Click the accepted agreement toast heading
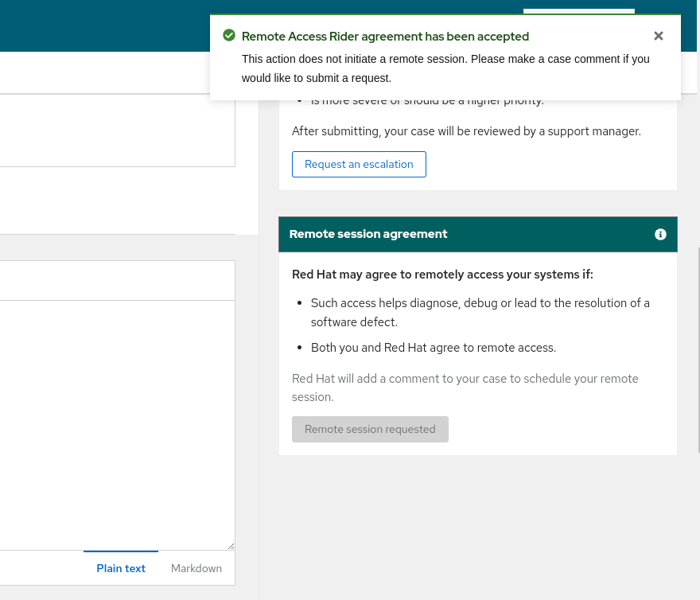 [x=385, y=36]
